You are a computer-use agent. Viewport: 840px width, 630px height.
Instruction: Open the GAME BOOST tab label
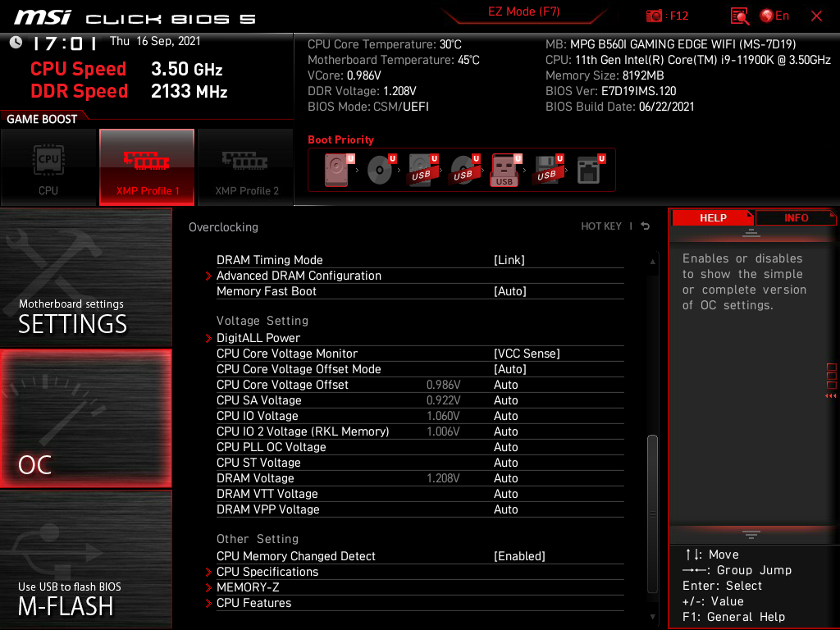click(x=42, y=119)
